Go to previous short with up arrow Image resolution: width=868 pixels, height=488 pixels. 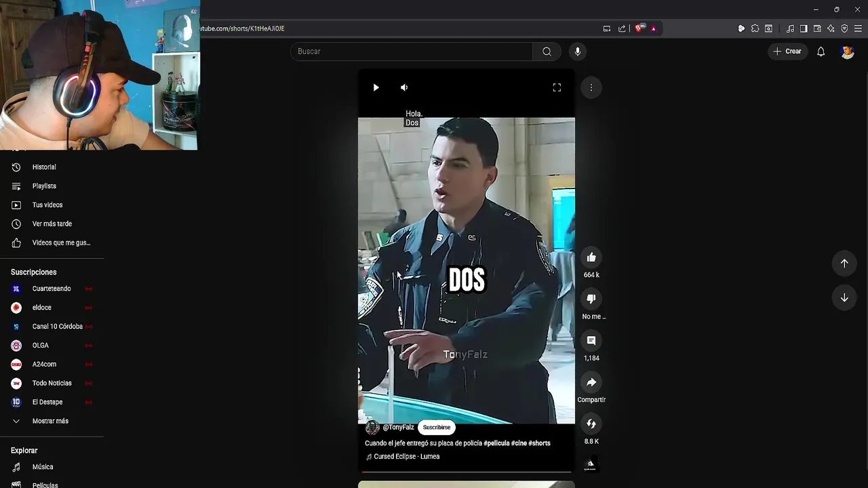(844, 263)
